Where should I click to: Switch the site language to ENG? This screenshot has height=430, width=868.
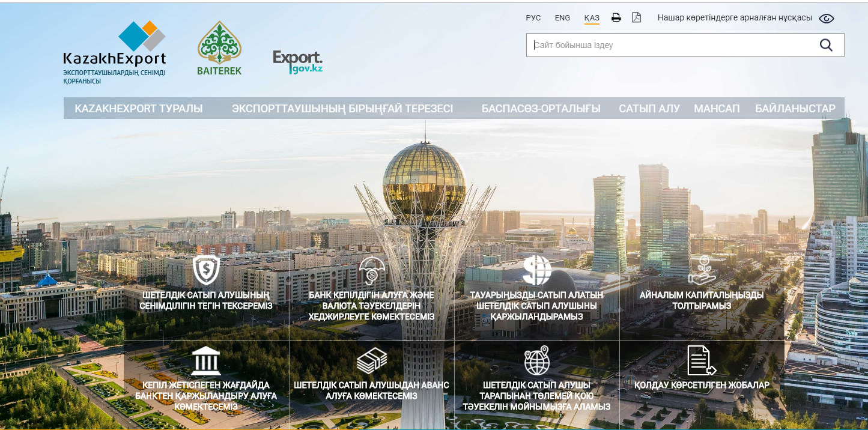tap(562, 18)
